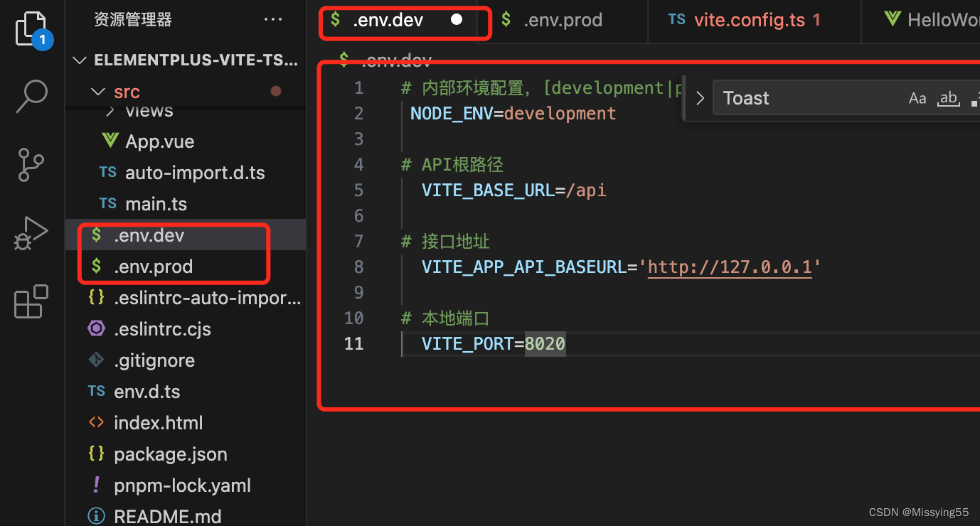Click the '资源管理器' explorer title
980x526 pixels.
coord(133,20)
